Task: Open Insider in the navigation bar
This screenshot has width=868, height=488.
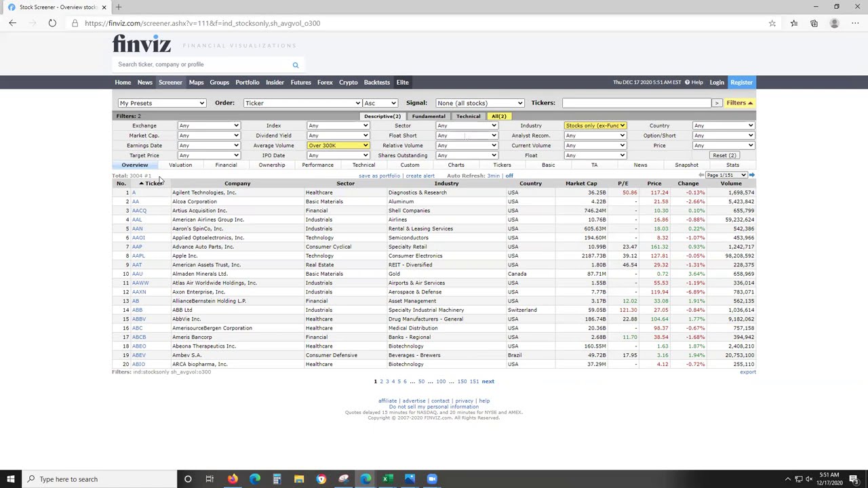Action: tap(275, 83)
